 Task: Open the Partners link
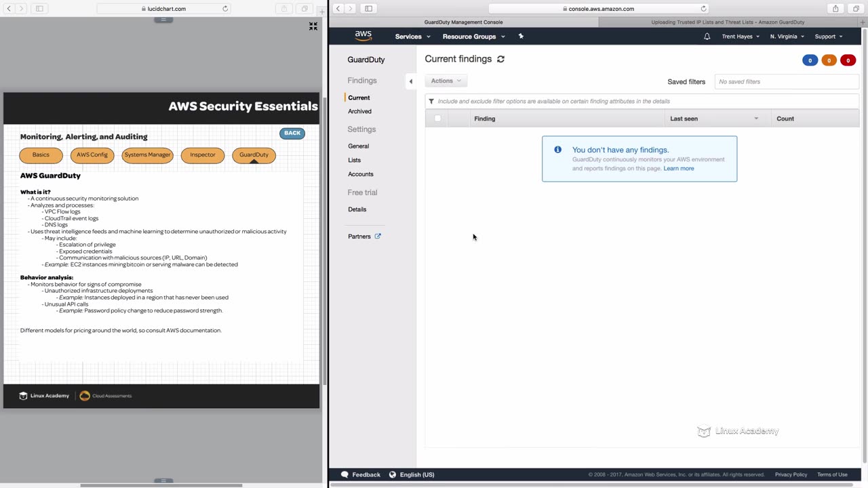point(359,237)
